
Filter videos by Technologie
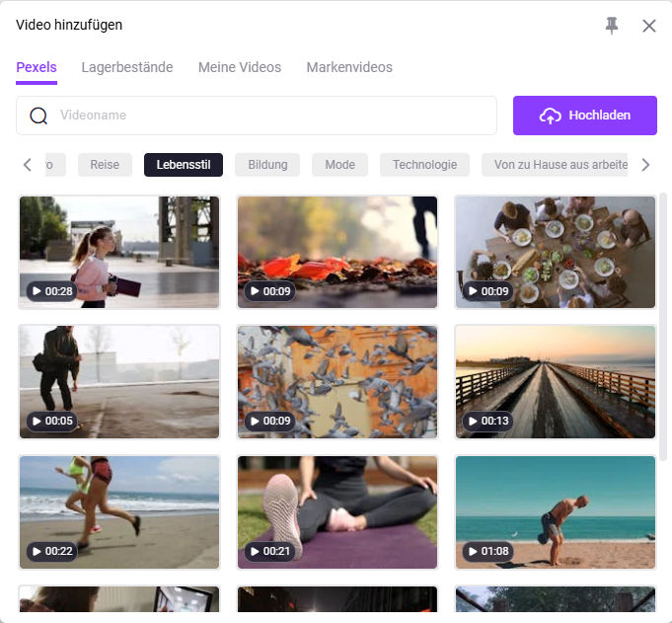point(424,165)
